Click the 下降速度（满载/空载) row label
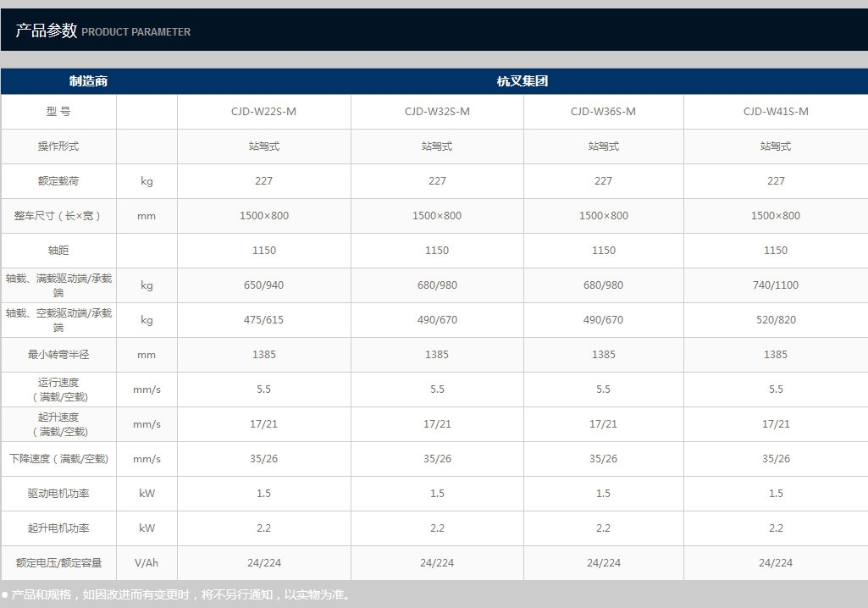The image size is (868, 608). (58, 458)
